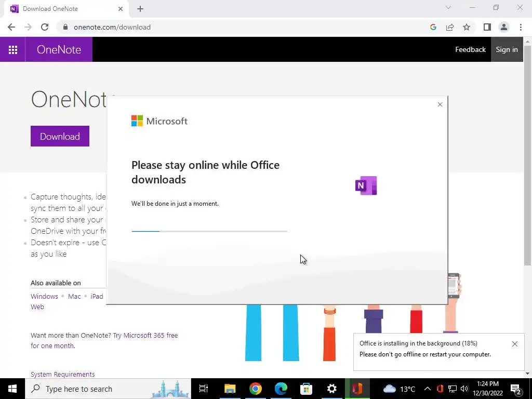Open the System Requirements link
Image resolution: width=532 pixels, height=399 pixels.
point(62,374)
